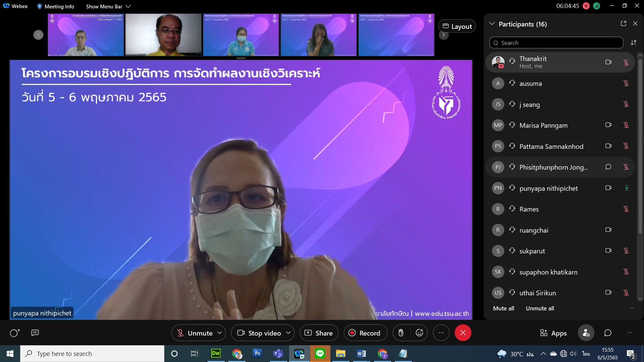644x362 pixels.
Task: Open reactions emoji button
Action: [419, 333]
